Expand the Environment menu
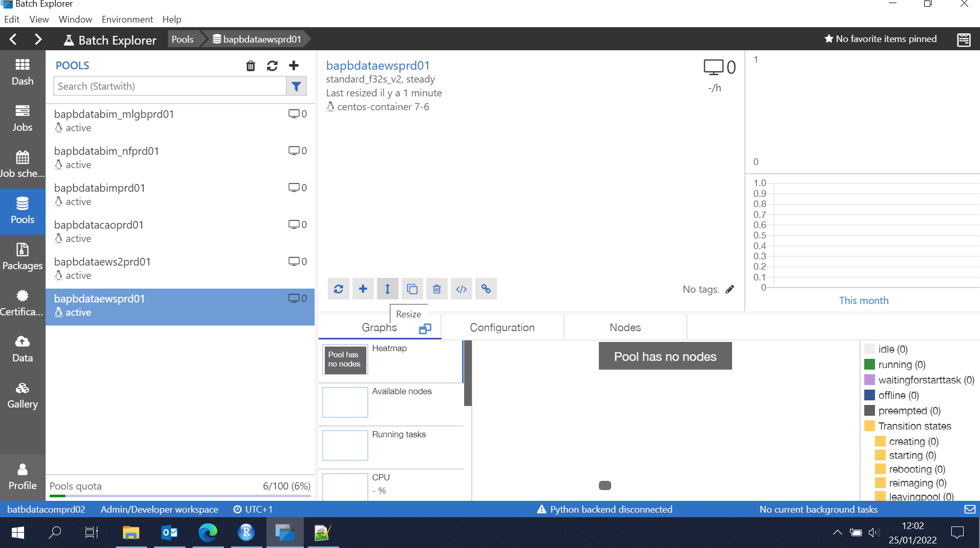 [127, 19]
